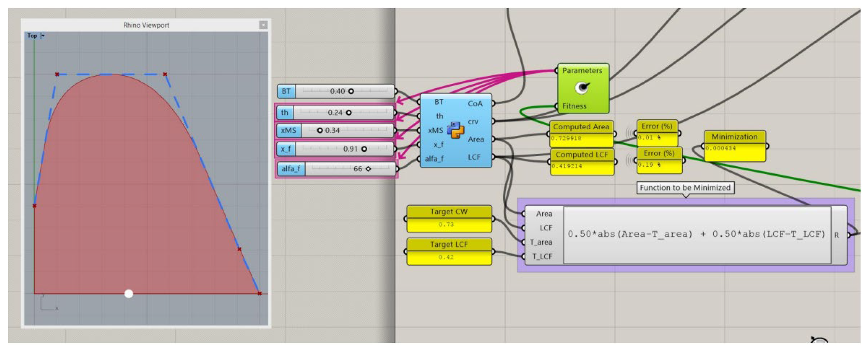Click the BT slider handle
The width and height of the screenshot is (868, 351).
pos(351,92)
